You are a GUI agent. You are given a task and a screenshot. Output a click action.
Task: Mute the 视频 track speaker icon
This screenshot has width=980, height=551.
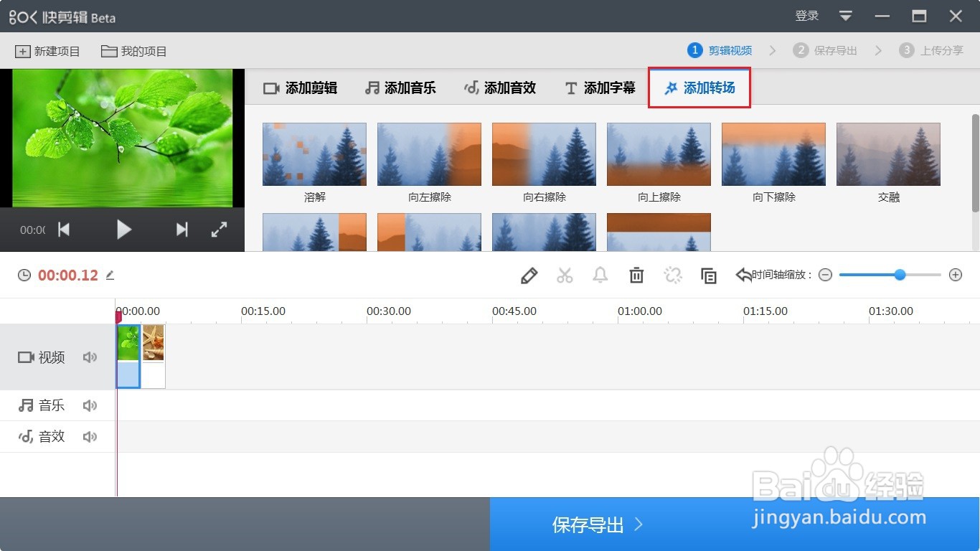pos(90,357)
